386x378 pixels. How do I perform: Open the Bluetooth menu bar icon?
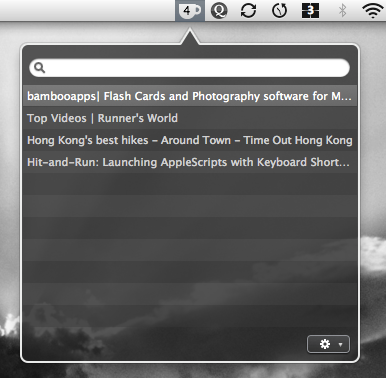pos(342,11)
